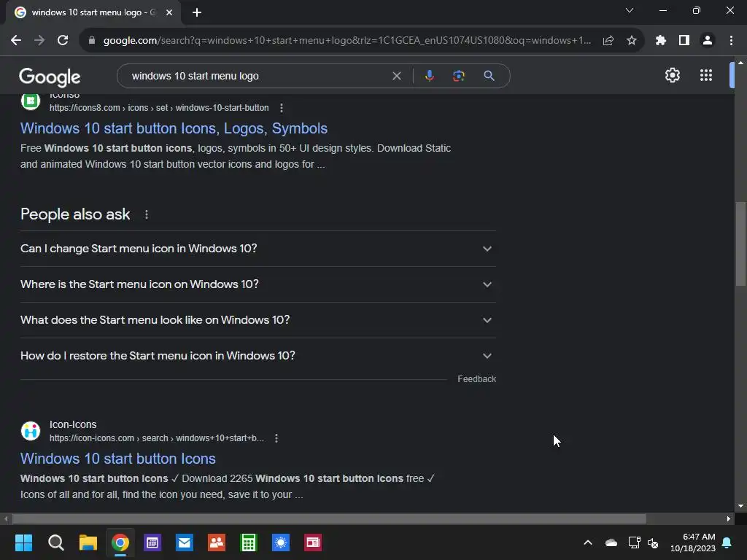Open notifications bell in tray
The width and height of the screenshot is (747, 560).
tap(727, 542)
